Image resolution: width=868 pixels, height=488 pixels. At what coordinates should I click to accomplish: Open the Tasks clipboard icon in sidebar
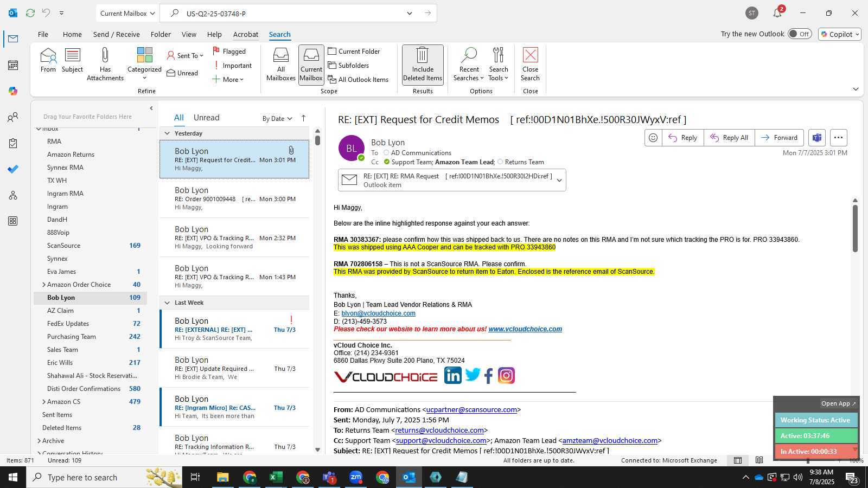(13, 143)
